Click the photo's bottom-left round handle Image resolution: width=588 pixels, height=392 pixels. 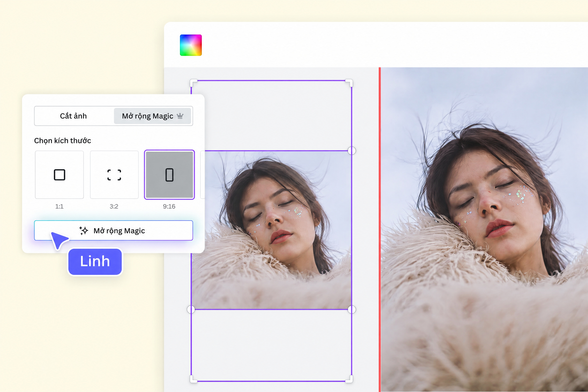point(191,310)
